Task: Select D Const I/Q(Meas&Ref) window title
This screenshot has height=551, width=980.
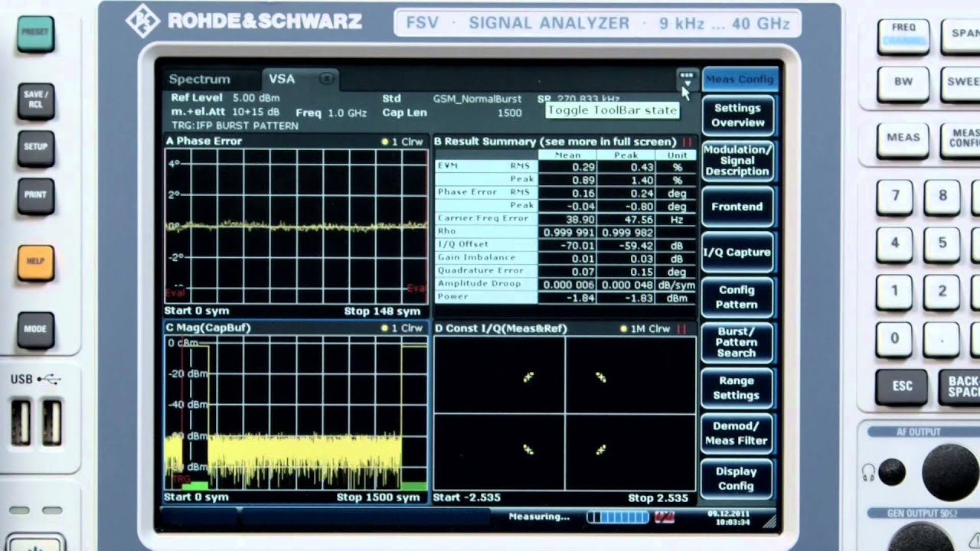Action: [501, 328]
